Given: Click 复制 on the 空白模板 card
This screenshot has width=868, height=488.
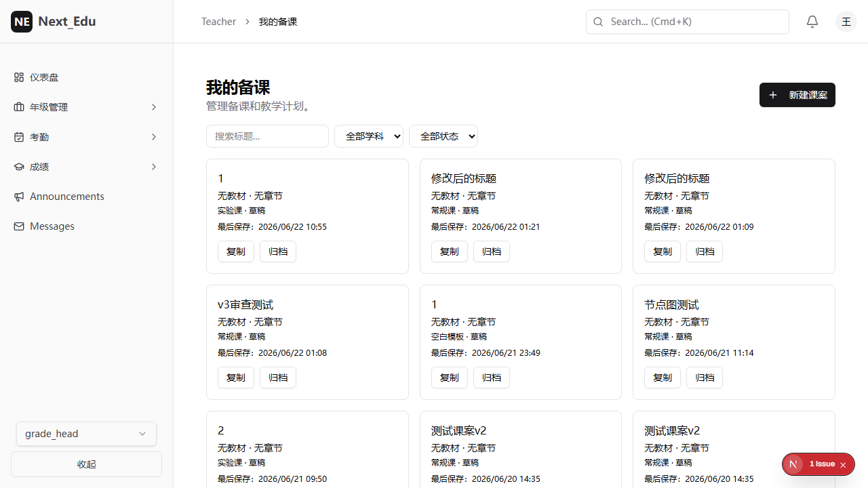Looking at the screenshot, I should coord(450,378).
